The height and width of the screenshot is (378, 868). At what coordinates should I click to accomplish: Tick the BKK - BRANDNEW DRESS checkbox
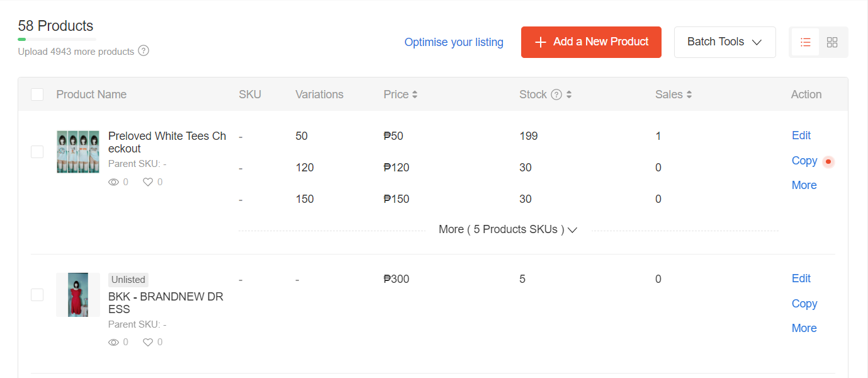tap(37, 295)
